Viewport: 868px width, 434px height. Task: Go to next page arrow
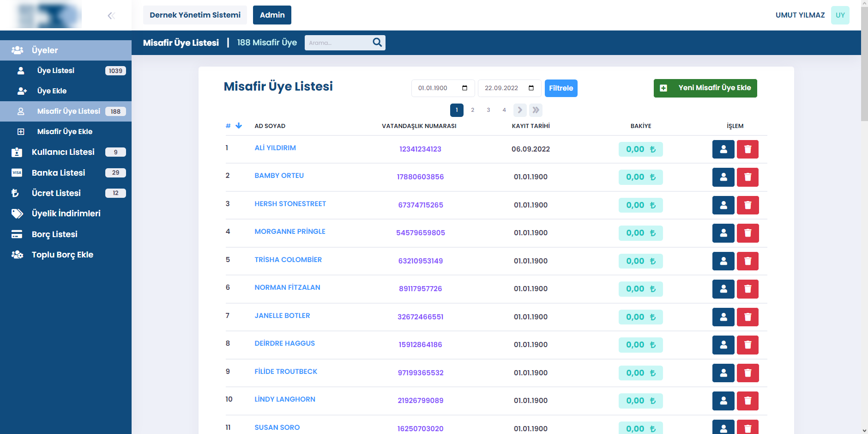[x=520, y=110]
